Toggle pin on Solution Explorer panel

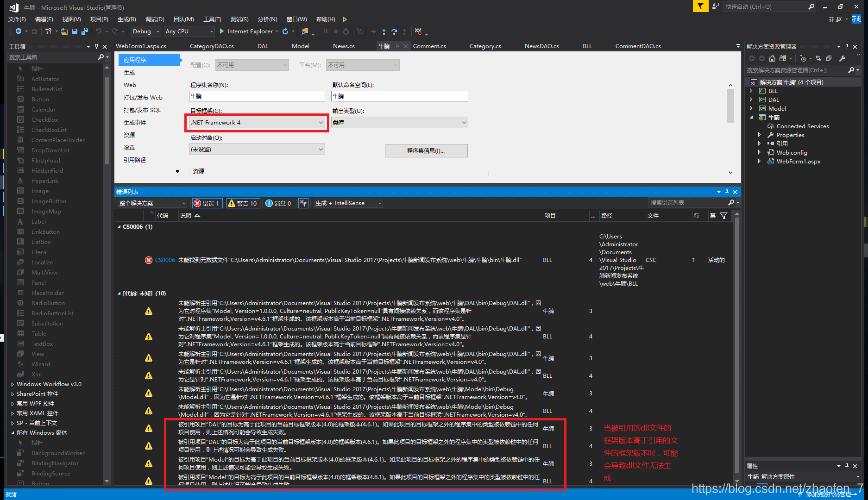pos(847,46)
